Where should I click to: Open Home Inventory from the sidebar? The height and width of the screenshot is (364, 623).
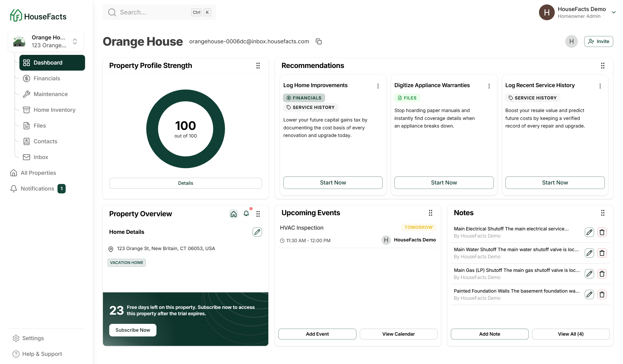coord(54,110)
